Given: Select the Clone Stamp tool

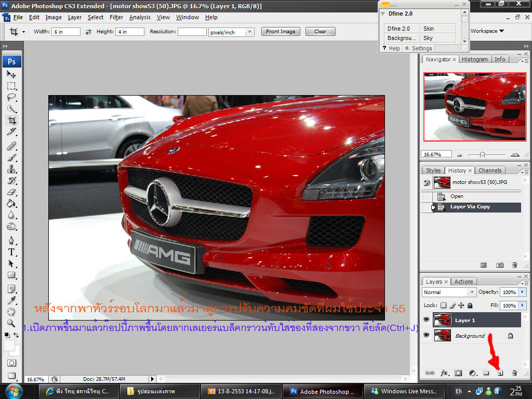Looking at the screenshot, I should (11, 169).
